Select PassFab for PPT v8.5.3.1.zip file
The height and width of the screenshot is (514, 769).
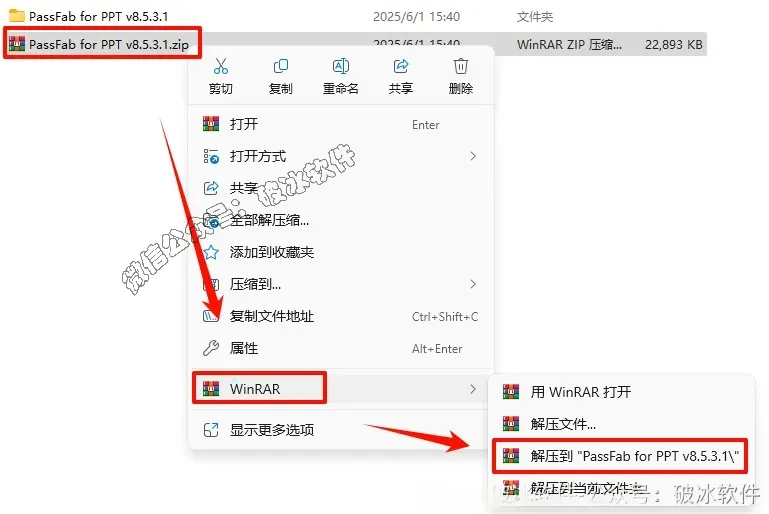coord(108,44)
